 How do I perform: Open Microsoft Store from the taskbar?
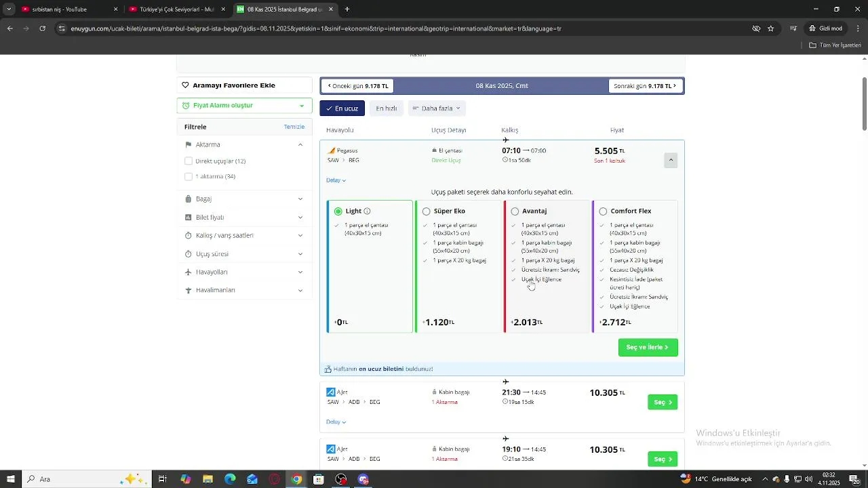(319, 479)
